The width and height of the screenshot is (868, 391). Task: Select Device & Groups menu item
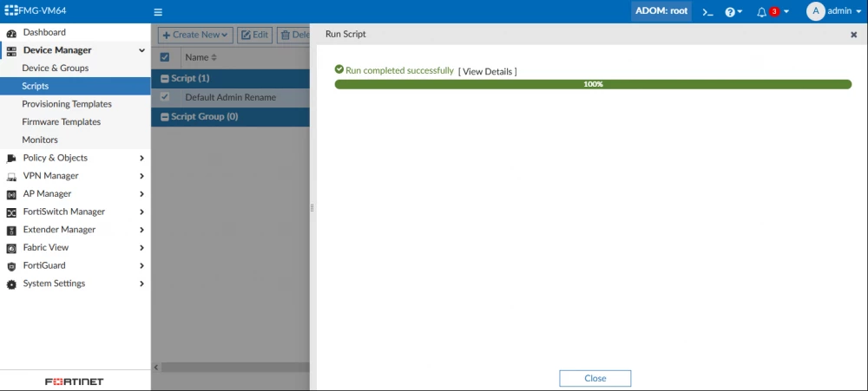point(56,68)
